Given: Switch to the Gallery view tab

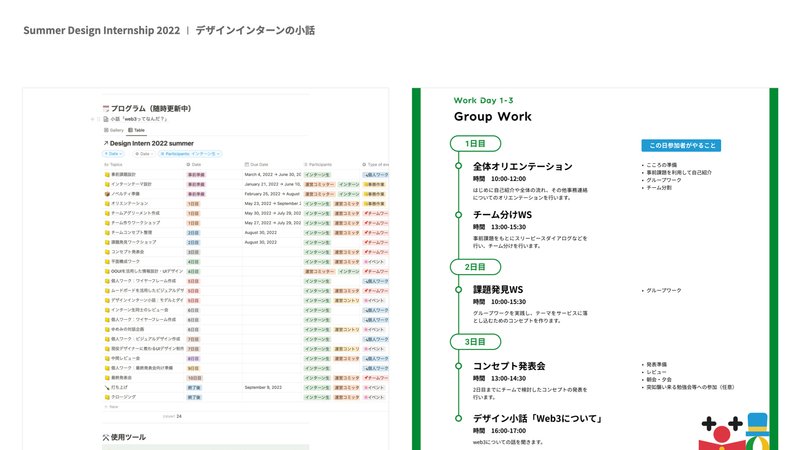Looking at the screenshot, I should pos(114,130).
